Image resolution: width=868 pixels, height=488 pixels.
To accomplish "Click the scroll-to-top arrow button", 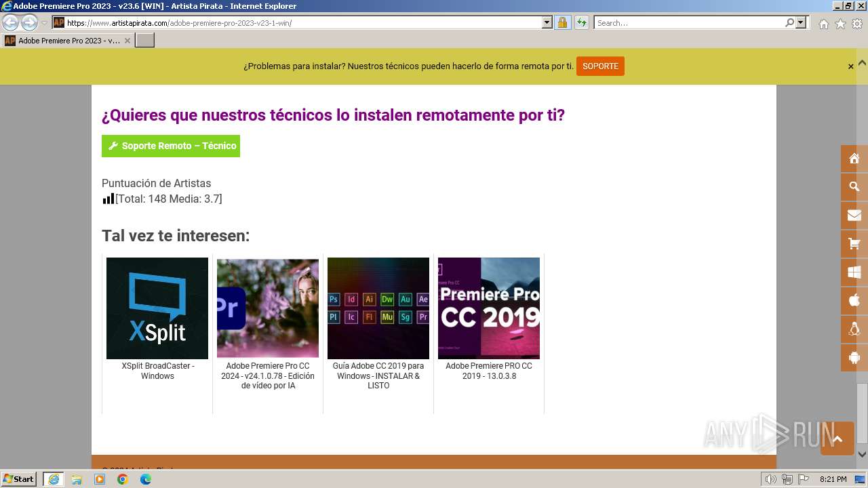I will (x=837, y=439).
